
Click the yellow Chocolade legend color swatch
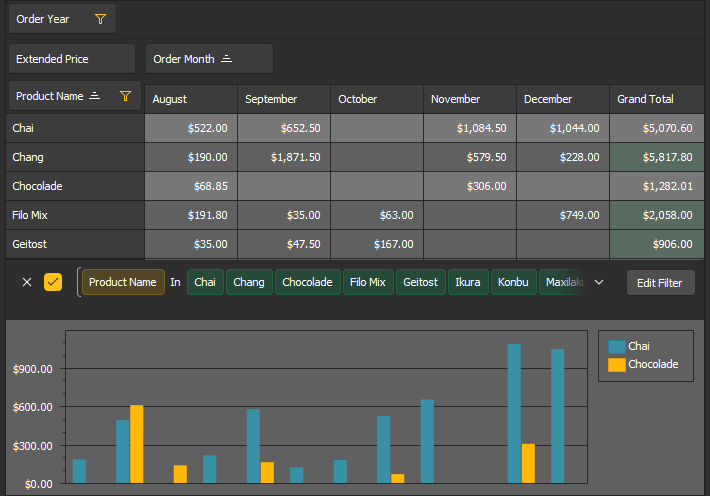(x=617, y=365)
